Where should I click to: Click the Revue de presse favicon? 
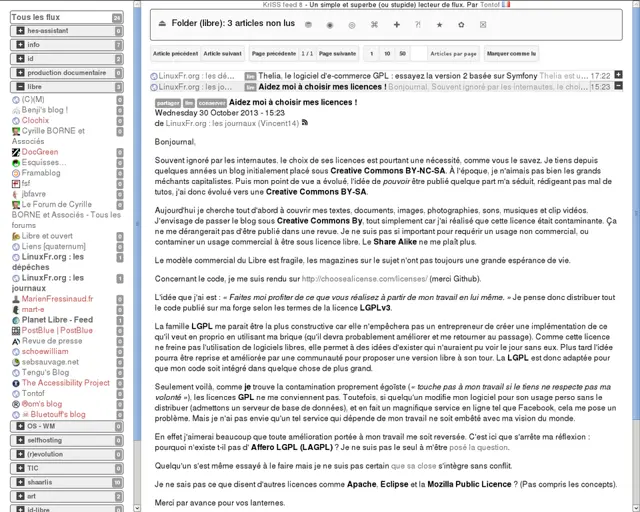tap(16, 341)
